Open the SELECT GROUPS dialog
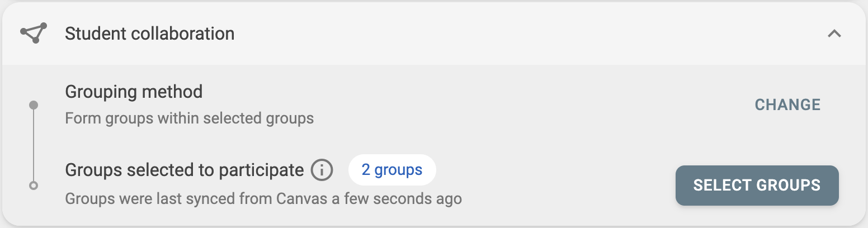The width and height of the screenshot is (868, 228). tap(757, 185)
